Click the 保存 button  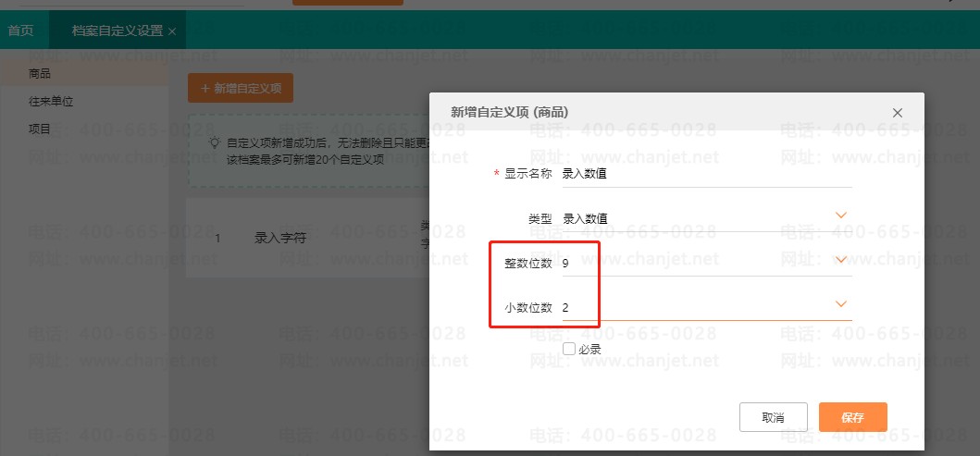(852, 417)
